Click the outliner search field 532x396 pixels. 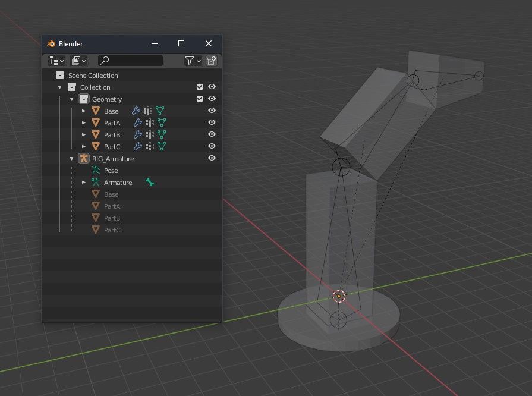click(131, 61)
